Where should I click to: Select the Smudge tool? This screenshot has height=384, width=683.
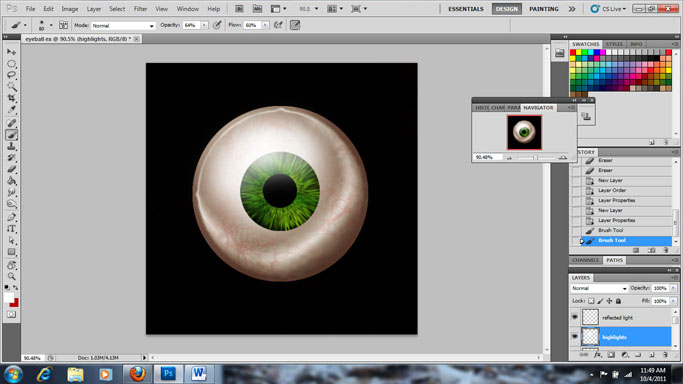click(11, 192)
